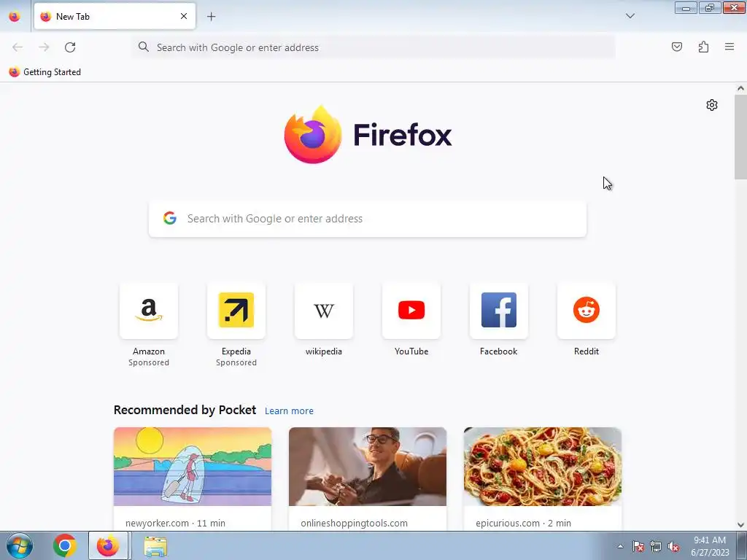Click the page scrollbar up arrow

point(740,88)
